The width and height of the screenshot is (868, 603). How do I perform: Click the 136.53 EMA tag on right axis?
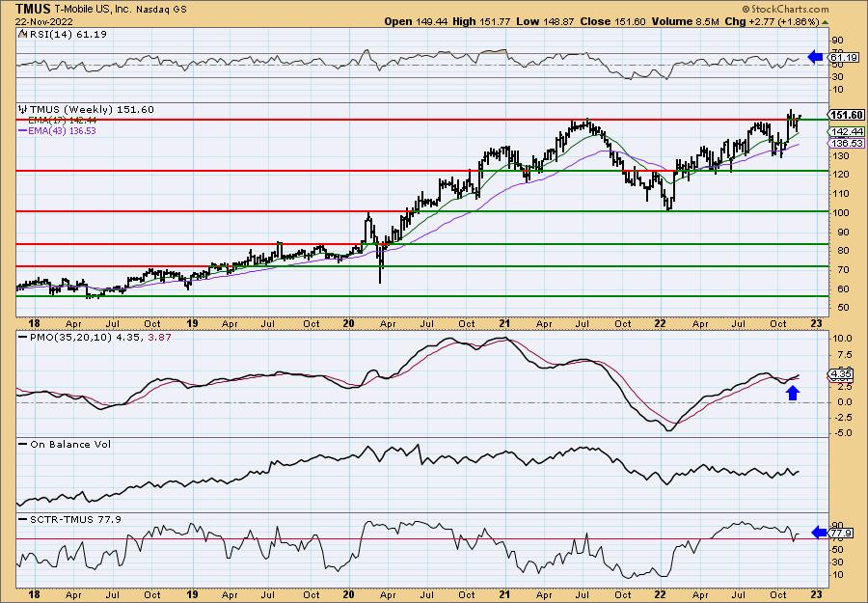tap(847, 144)
